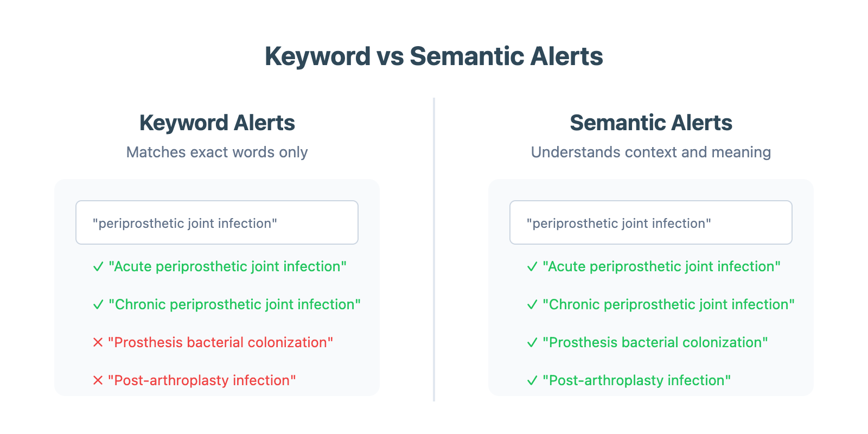This screenshot has width=868, height=434.
Task: Click checkmark beside Post-arthroplasty infection in Semantic panel
Action: 532,380
